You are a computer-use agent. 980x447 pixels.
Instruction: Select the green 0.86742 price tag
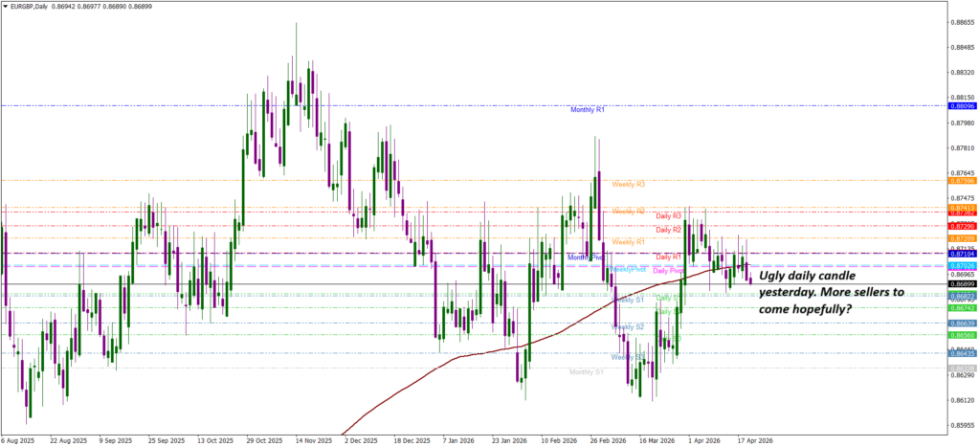[961, 308]
